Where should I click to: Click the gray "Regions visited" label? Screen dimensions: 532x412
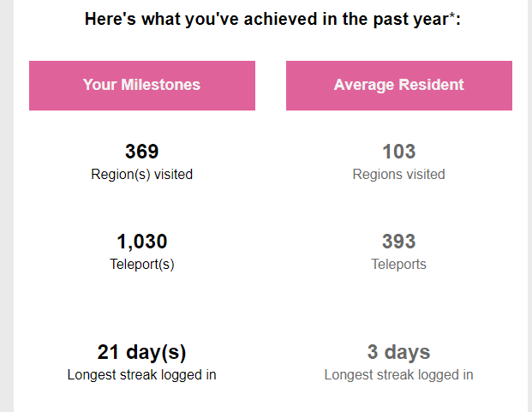pyautogui.click(x=398, y=174)
